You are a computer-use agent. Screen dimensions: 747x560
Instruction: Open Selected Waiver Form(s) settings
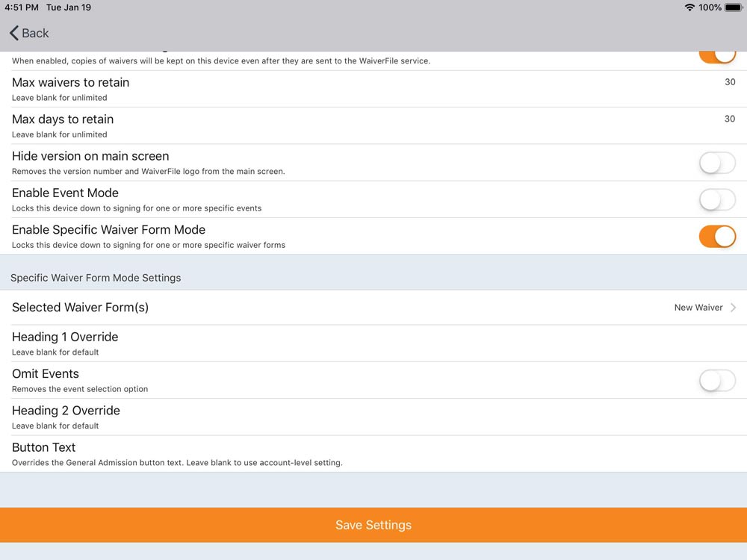click(373, 307)
